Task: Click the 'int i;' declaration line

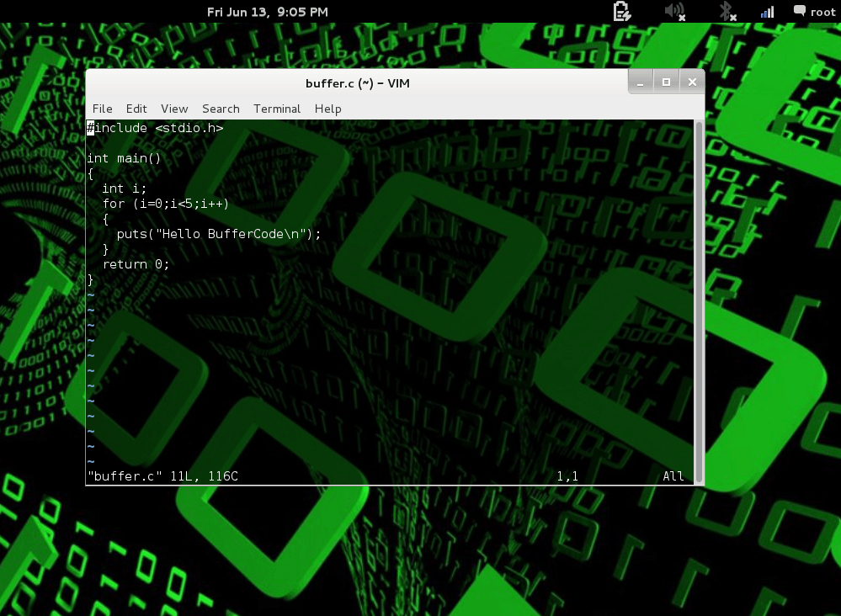Action: coord(124,189)
